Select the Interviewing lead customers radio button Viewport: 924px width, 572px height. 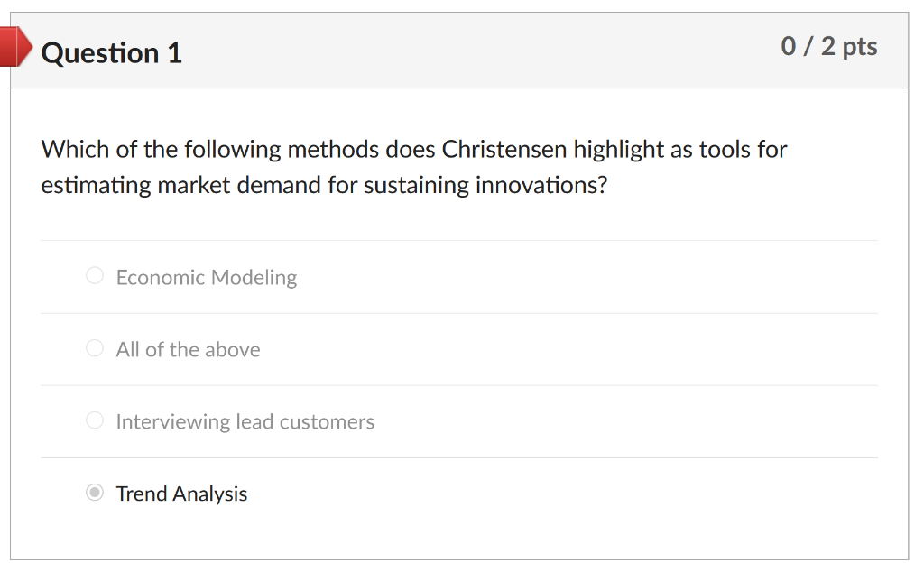[x=94, y=420]
